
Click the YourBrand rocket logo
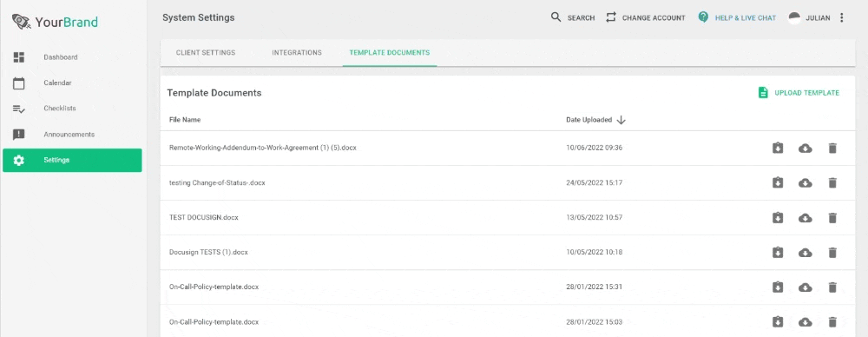[21, 23]
